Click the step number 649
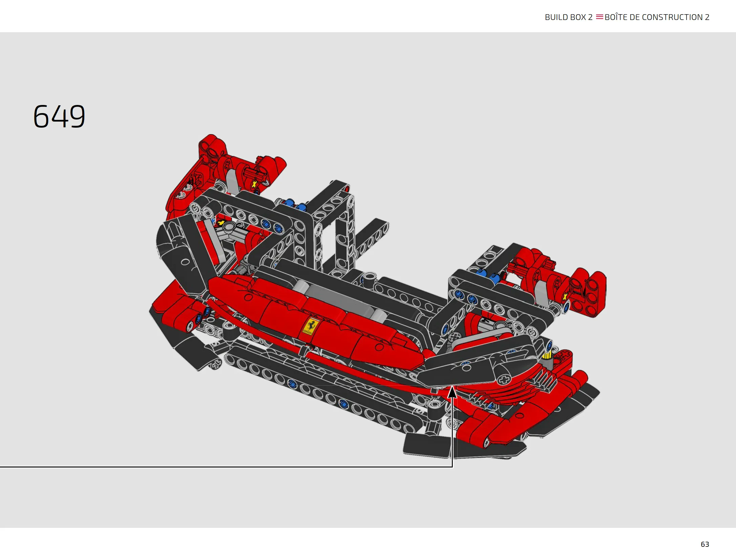 click(x=59, y=116)
